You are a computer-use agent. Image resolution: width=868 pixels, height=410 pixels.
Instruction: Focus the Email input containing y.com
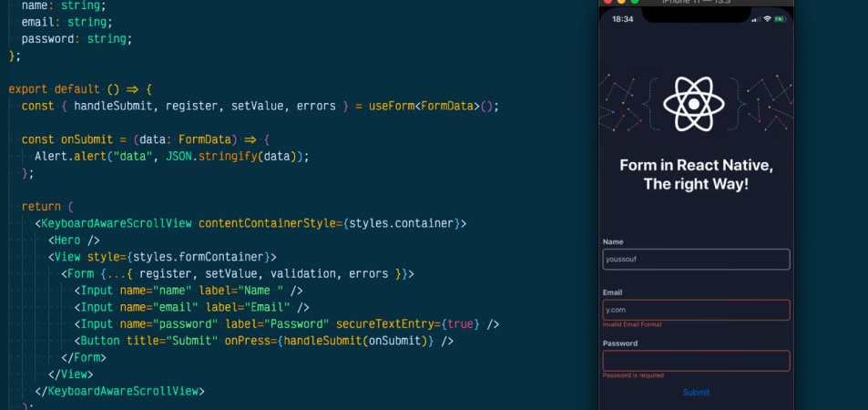(x=696, y=310)
